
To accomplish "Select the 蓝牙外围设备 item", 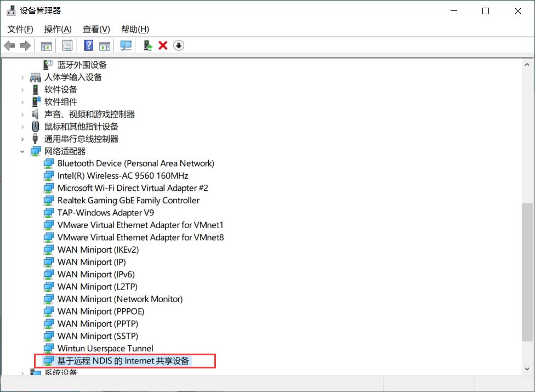I will tap(82, 65).
